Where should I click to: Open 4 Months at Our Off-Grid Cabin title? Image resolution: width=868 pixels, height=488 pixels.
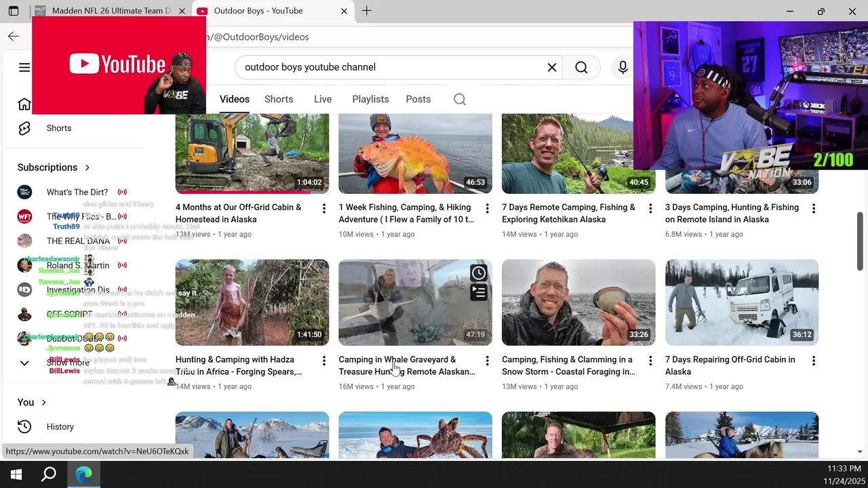239,213
